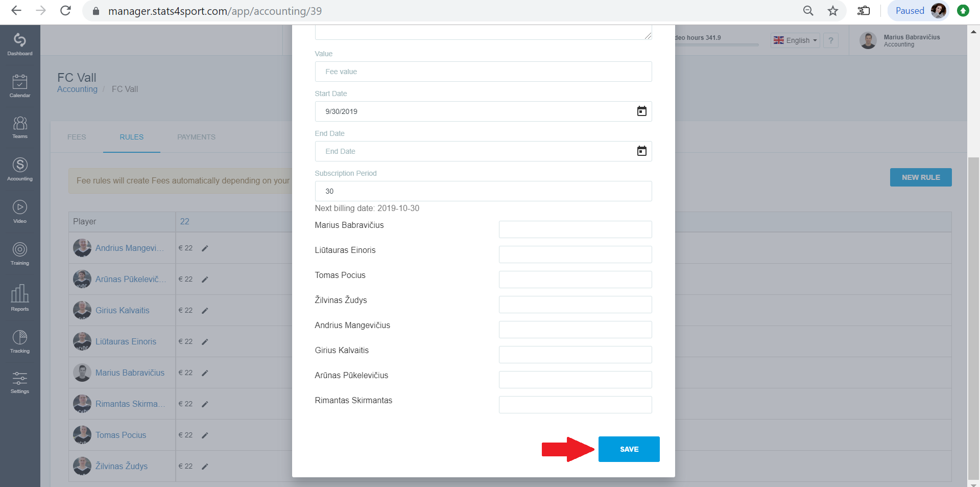Open Marius Babravičius player link in table
980x487 pixels.
(x=130, y=373)
